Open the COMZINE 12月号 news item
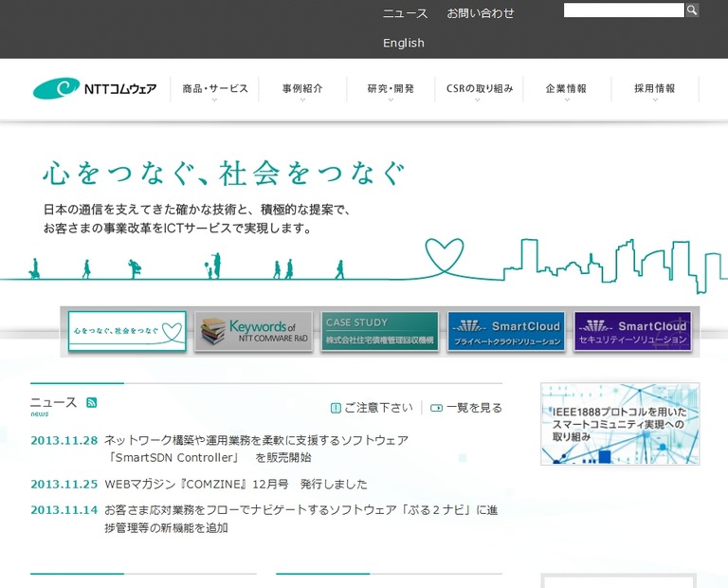The image size is (728, 588). (236, 485)
